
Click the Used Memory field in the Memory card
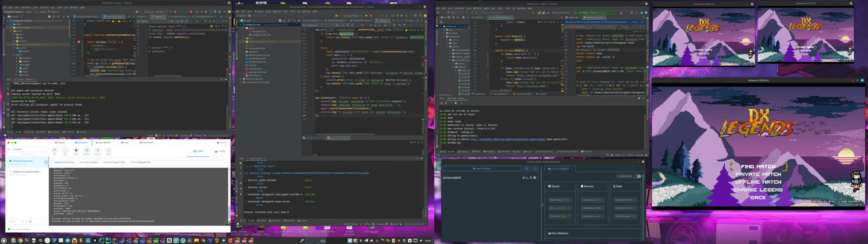pos(592,200)
